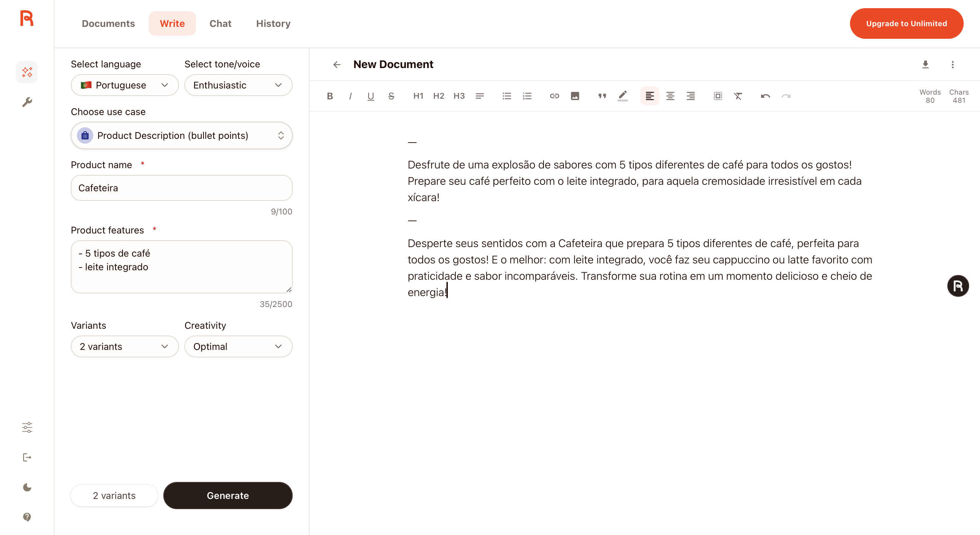Viewport: 980px width, 535px height.
Task: Toggle dark mode moon icon
Action: click(27, 487)
